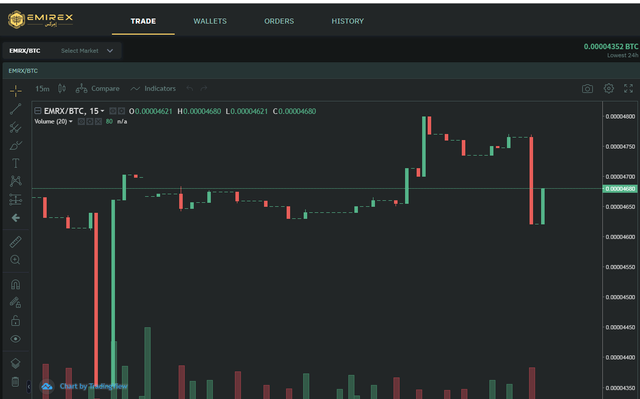Open the candlestick chart style selector
This screenshot has width=640, height=399.
click(62, 89)
